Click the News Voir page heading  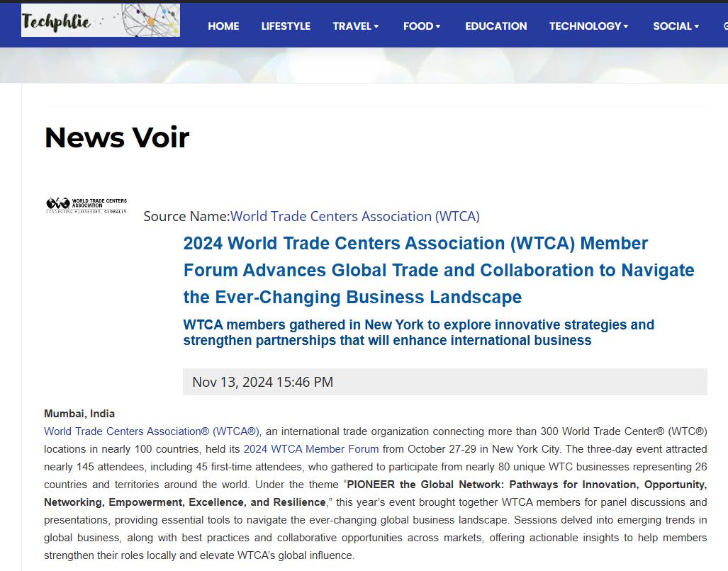point(117,137)
